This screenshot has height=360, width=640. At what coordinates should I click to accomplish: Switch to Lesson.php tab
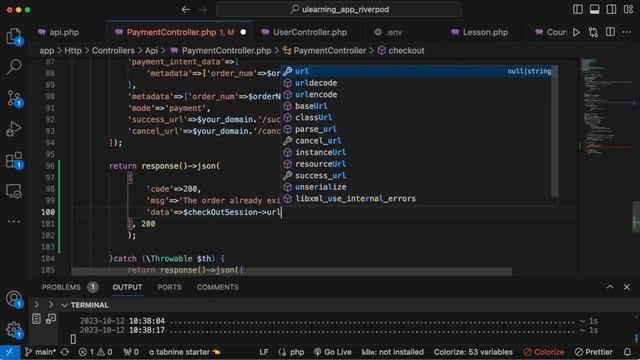pos(485,32)
